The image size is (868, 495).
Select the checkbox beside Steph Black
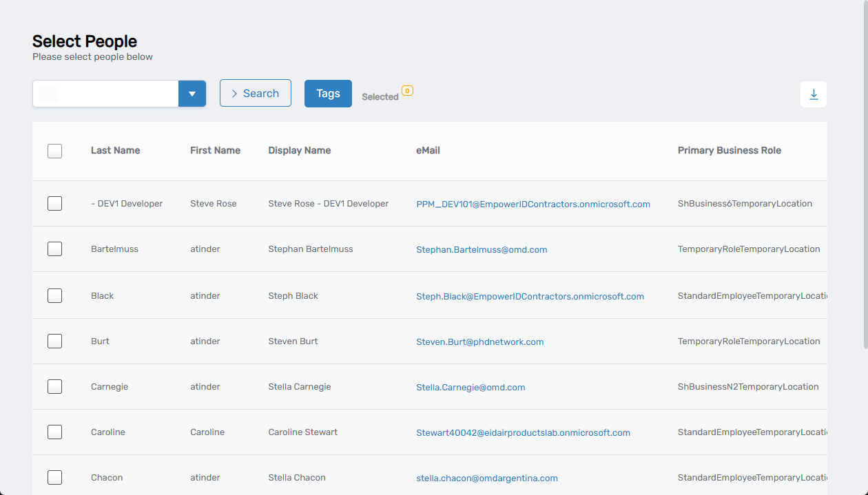[x=54, y=295]
